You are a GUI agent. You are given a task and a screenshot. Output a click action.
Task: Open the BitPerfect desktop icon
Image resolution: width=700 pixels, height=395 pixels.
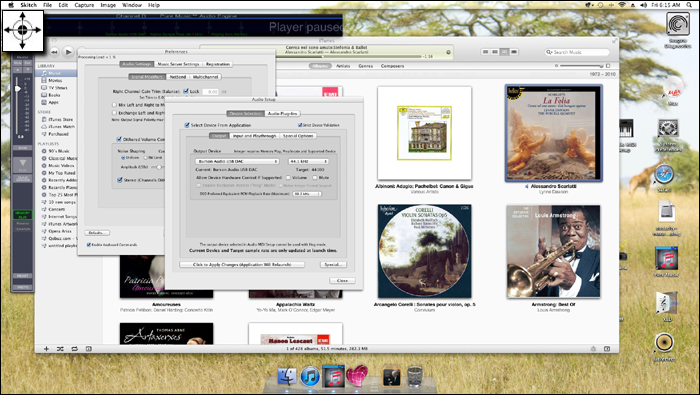(x=664, y=343)
